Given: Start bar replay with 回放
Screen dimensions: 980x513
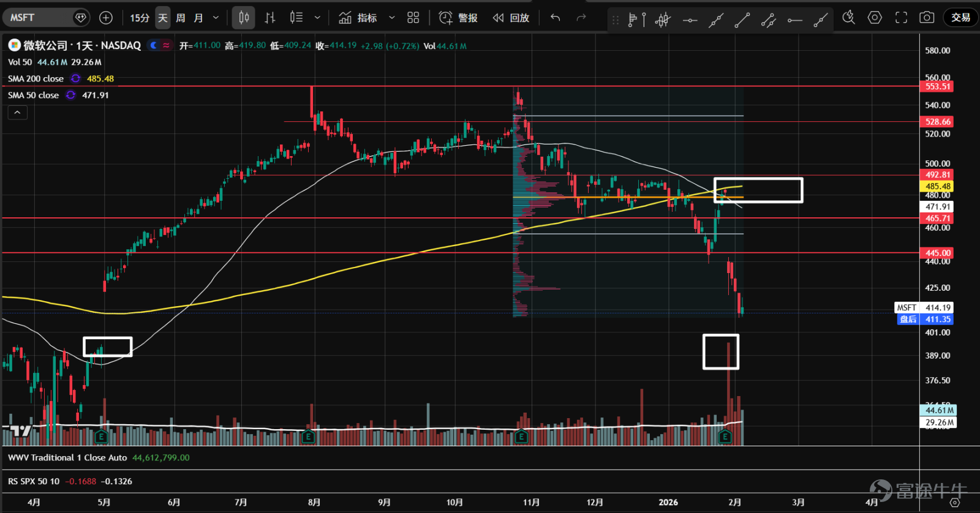Looking at the screenshot, I should pos(511,18).
